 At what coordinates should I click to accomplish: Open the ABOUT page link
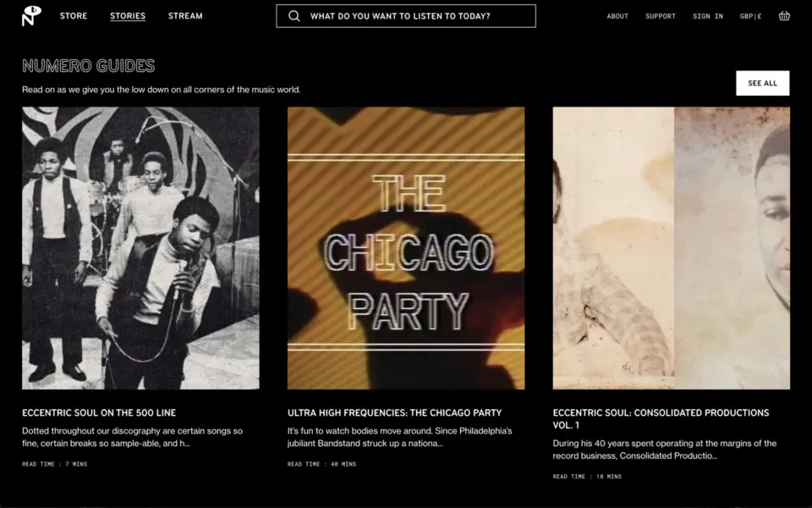coord(617,16)
